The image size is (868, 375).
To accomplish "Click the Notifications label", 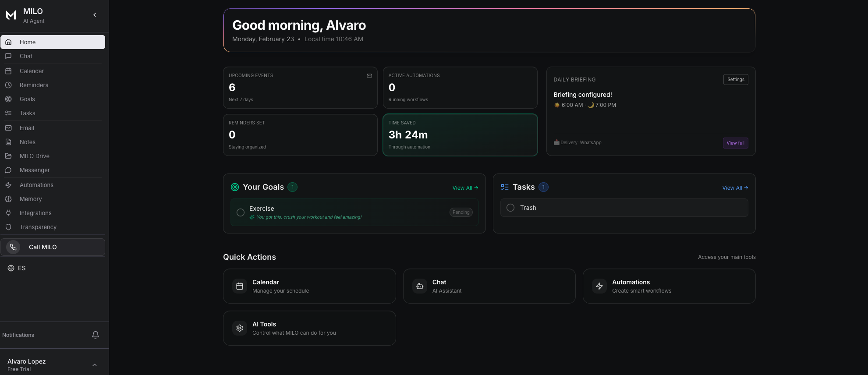I will [18, 335].
